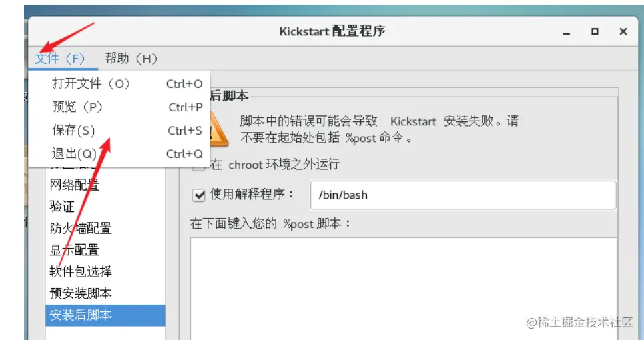Open the 帮助（H）menu
The height and width of the screenshot is (340, 644).
tap(131, 59)
